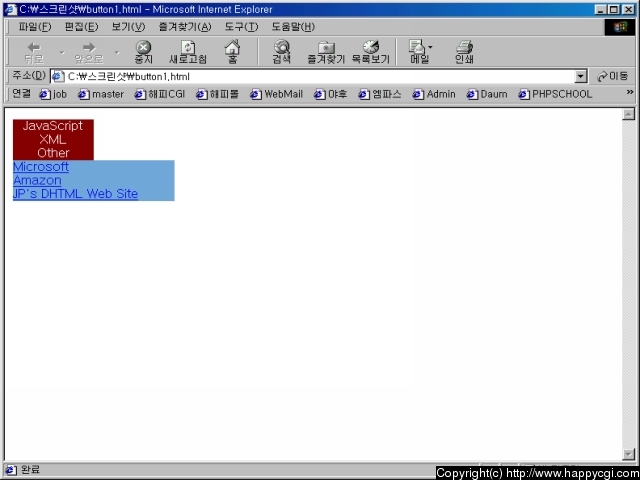Screen dimensions: 640x480
Task: Open the Daum links bar shortcut
Action: coord(487,94)
